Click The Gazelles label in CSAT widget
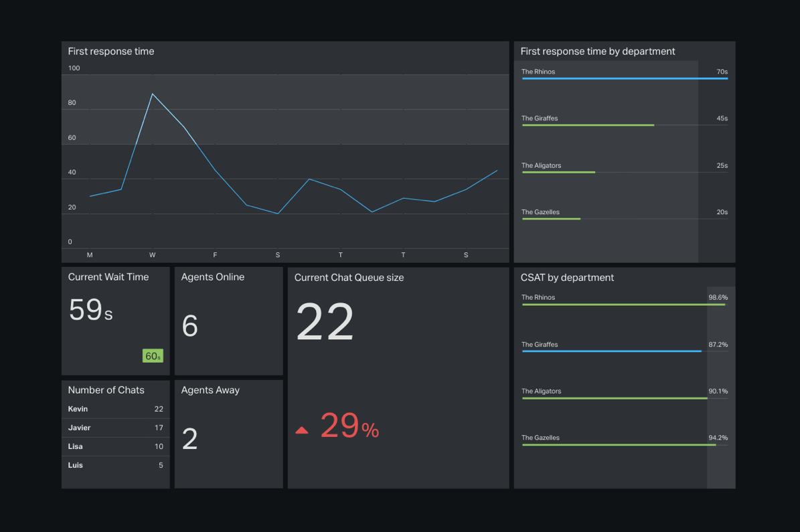This screenshot has height=532, width=800. point(540,438)
